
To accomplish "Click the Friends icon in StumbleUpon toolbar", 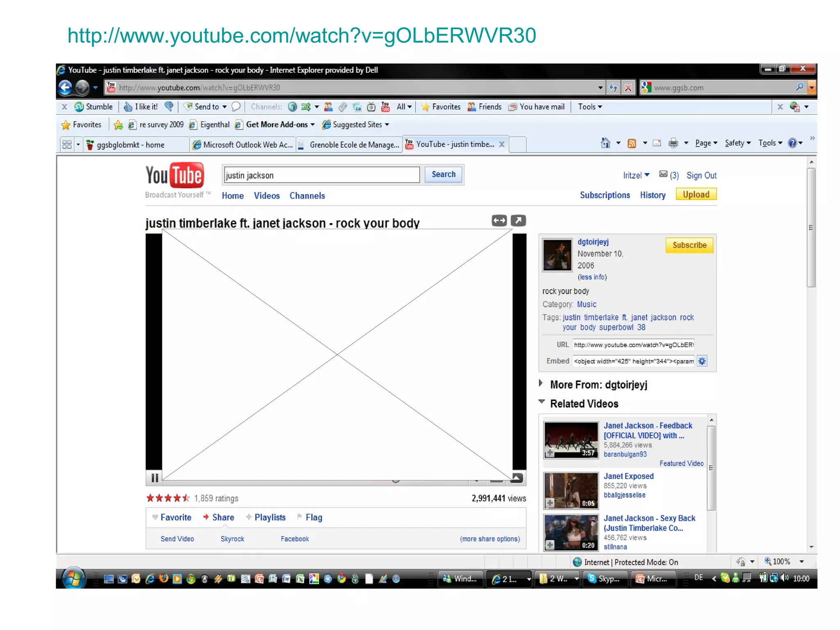I will [485, 107].
